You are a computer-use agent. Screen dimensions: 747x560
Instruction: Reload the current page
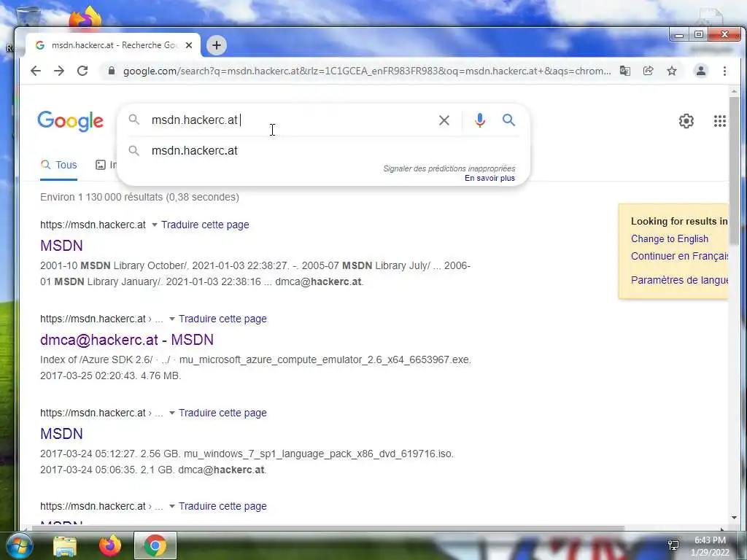[x=82, y=71]
